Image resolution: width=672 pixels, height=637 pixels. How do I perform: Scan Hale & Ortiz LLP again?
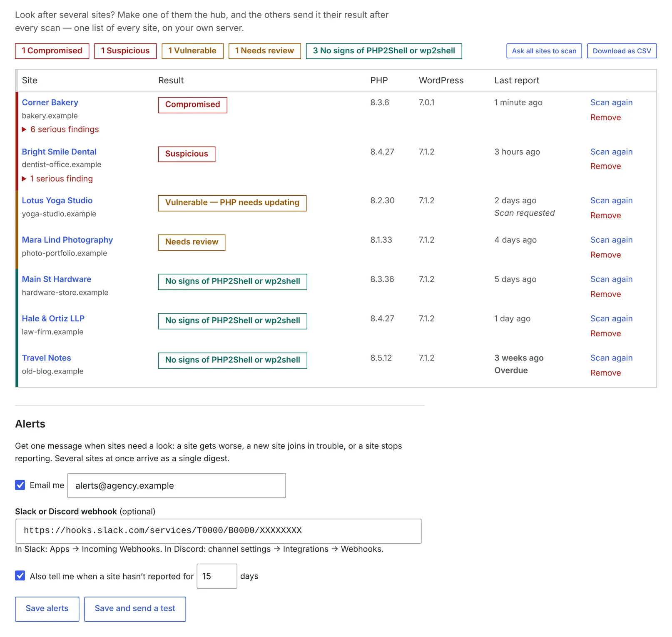click(611, 318)
